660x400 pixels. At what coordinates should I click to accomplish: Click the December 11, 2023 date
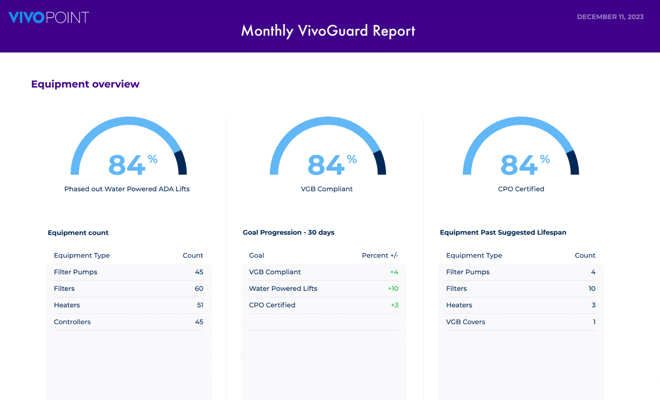pos(610,17)
